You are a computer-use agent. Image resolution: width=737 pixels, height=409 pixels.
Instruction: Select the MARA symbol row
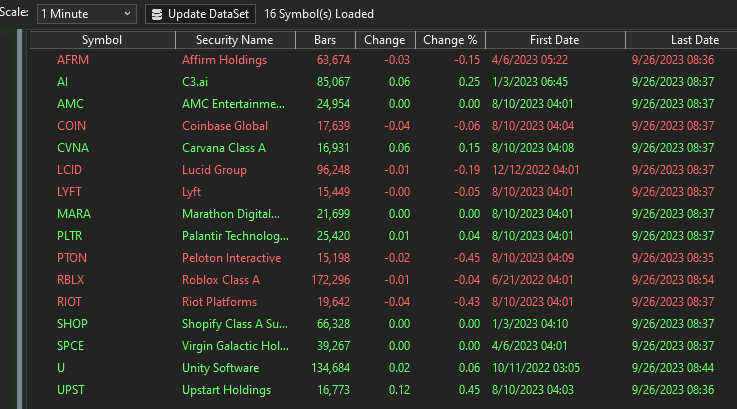tap(74, 214)
